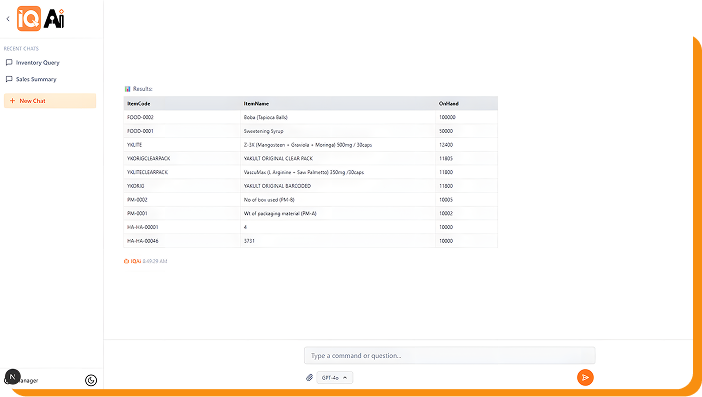Viewport: 702px width, 397px height.
Task: Select the PM-0001 item code cell
Action: click(182, 213)
